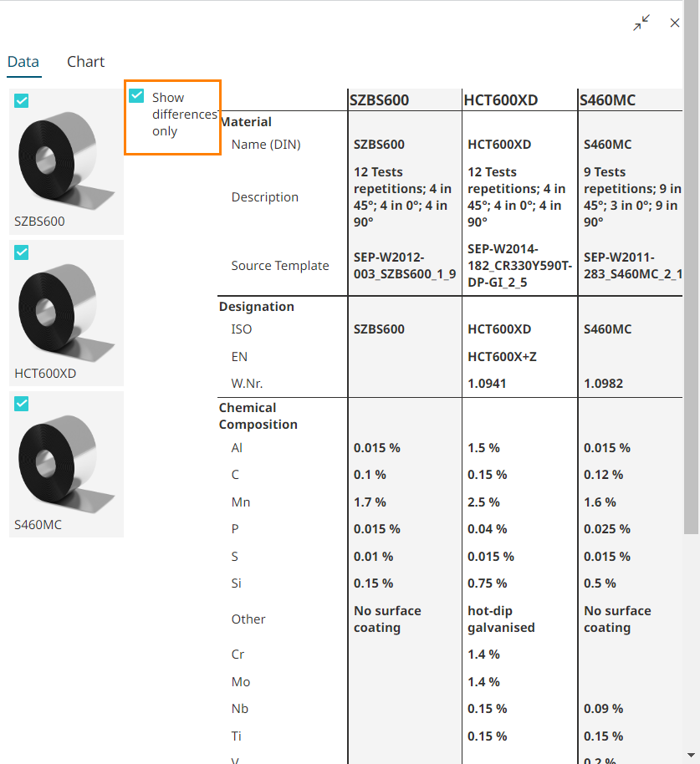Click the S460MC column header
Image resolution: width=700 pixels, height=764 pixels.
point(608,100)
